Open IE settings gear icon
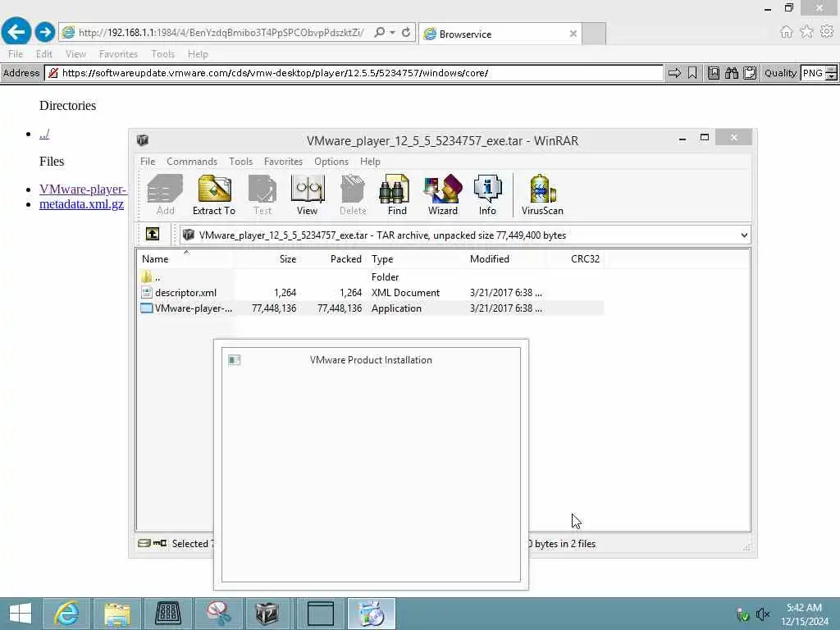This screenshot has height=630, width=840. click(827, 32)
